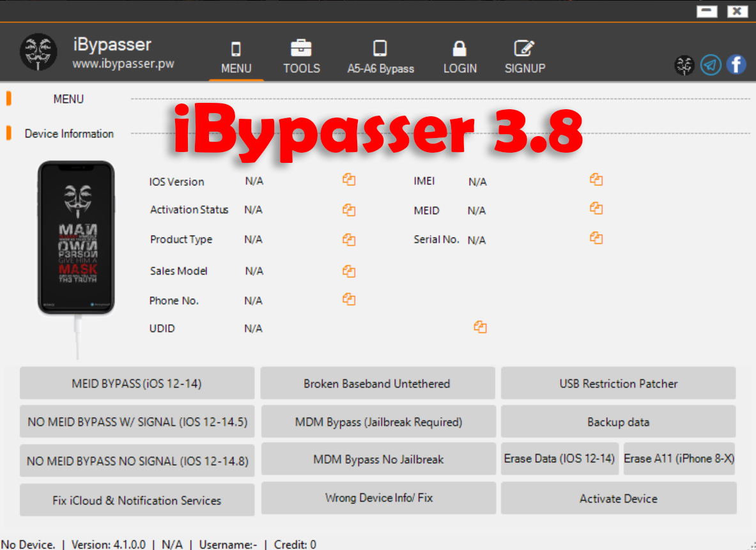Viewport: 756px width, 550px height.
Task: Click the Activate Device button
Action: [619, 498]
